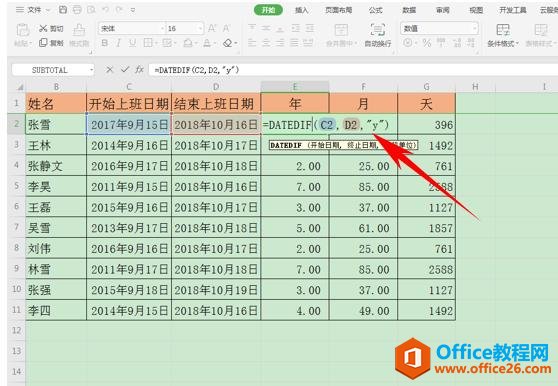Click the cancel (X) icon in formula bar

pyautogui.click(x=109, y=70)
